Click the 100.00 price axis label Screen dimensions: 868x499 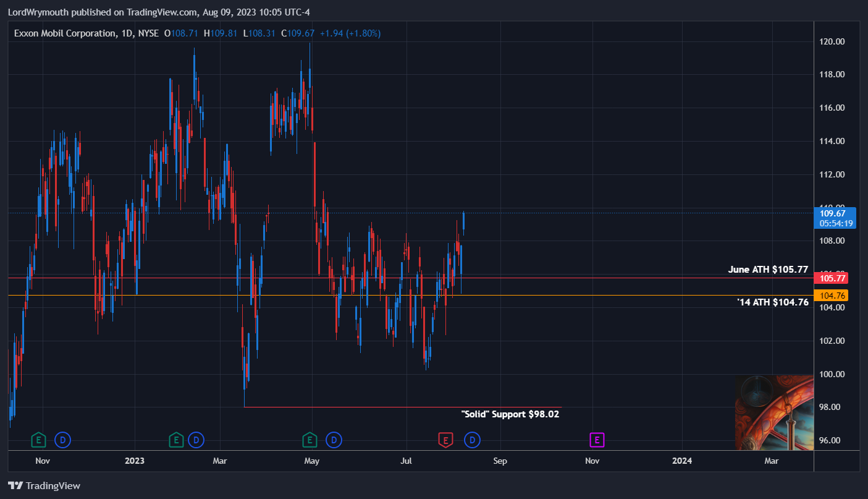pyautogui.click(x=831, y=375)
